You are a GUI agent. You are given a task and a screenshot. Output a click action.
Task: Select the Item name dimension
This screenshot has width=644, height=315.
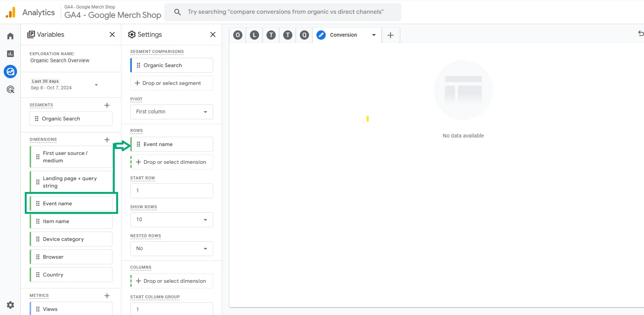(71, 221)
